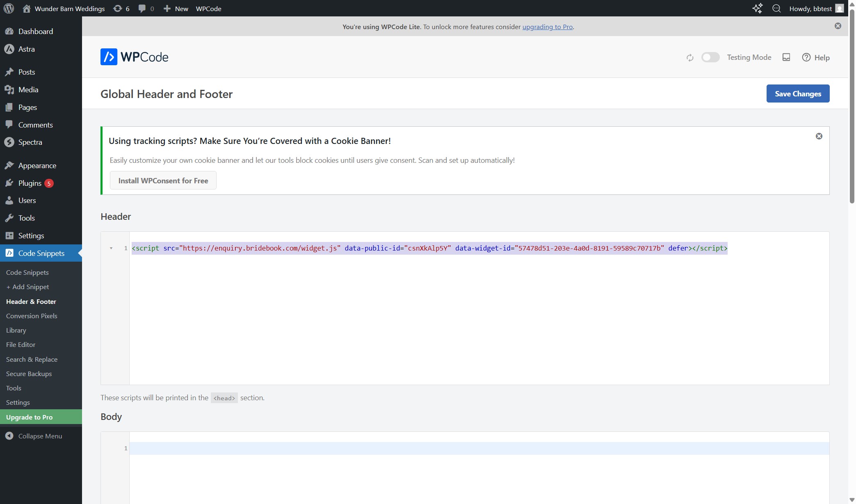The height and width of the screenshot is (504, 856).
Task: Open main Tools menu with wrench
Action: pos(41,218)
